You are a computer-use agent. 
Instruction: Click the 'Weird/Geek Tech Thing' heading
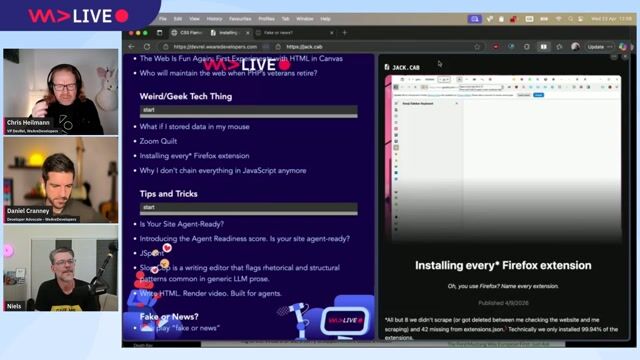[x=186, y=96]
